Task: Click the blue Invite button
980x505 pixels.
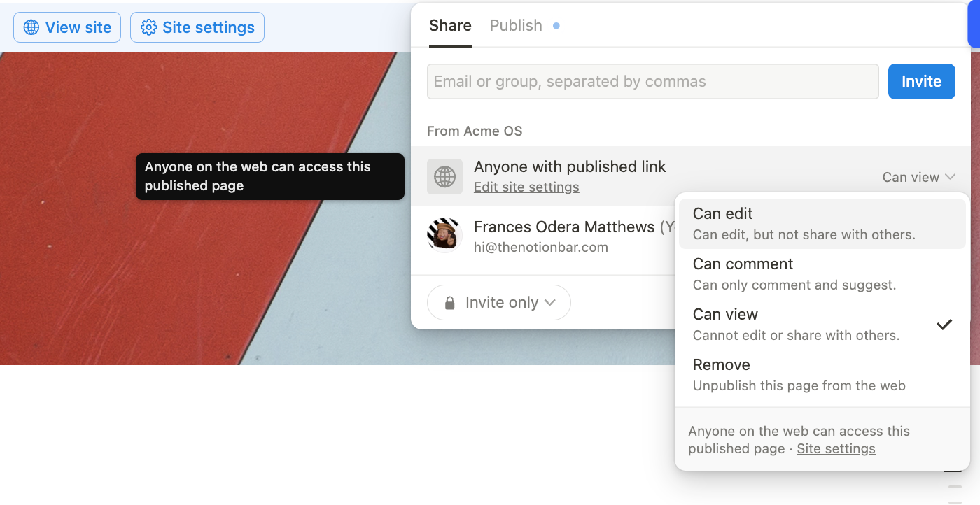Action: (x=921, y=81)
